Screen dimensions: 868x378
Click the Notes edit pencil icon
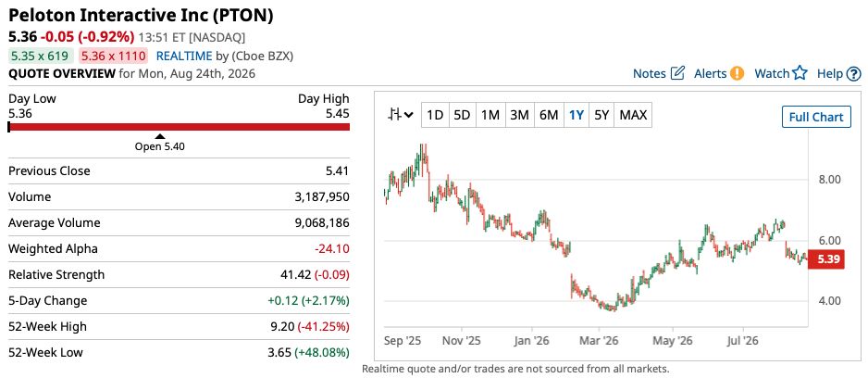pyautogui.click(x=677, y=73)
